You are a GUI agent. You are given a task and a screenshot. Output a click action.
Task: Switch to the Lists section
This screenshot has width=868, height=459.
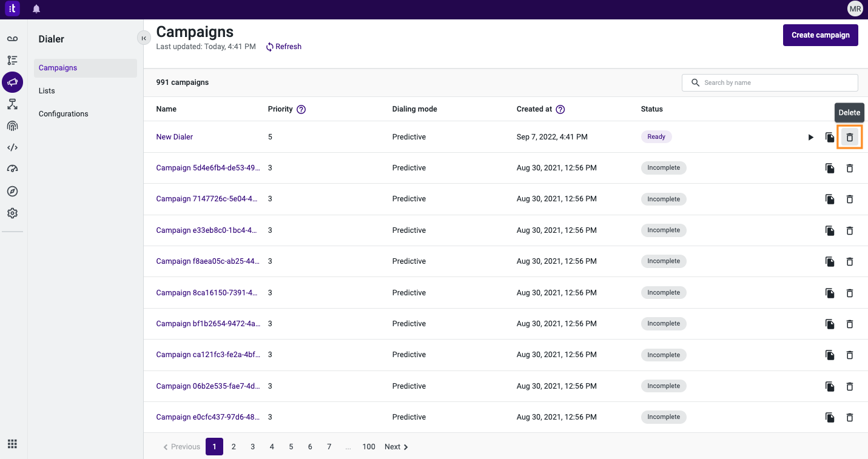pos(47,90)
